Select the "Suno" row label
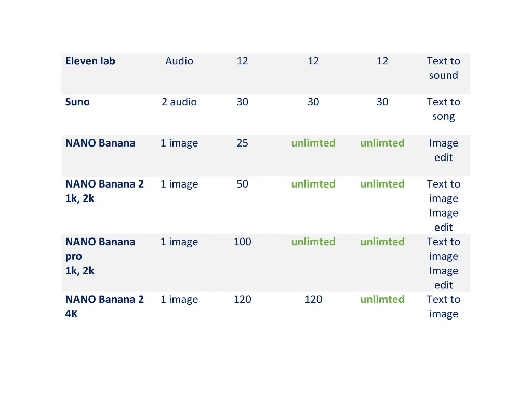Viewport: 532px width, 399px height. tap(77, 102)
